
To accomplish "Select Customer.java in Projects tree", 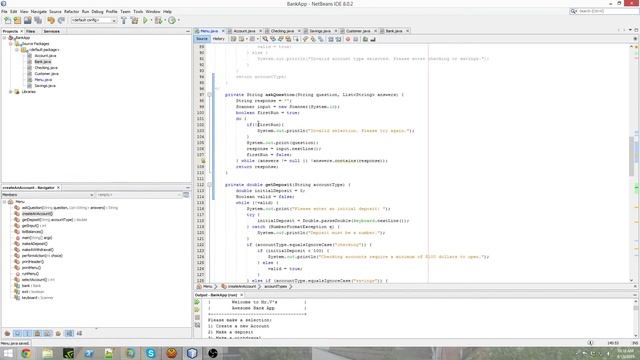I will [47, 74].
